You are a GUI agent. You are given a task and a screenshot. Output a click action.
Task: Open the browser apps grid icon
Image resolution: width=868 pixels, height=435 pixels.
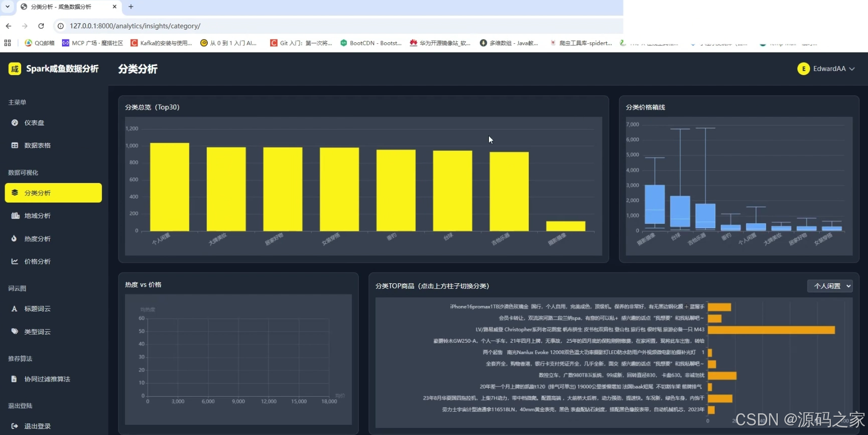click(8, 43)
